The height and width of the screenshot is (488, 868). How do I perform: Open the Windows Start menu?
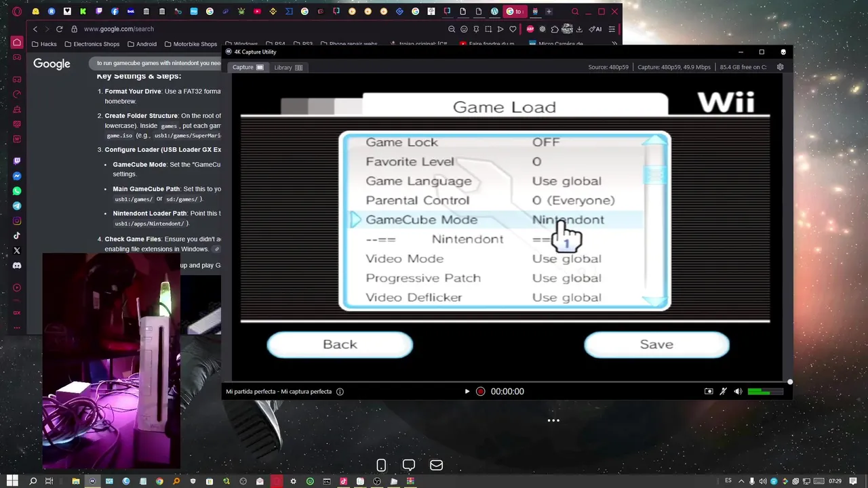click(x=12, y=481)
